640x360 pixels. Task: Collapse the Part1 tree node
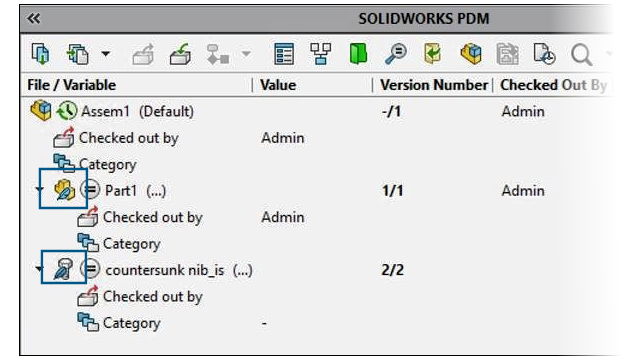click(x=39, y=189)
